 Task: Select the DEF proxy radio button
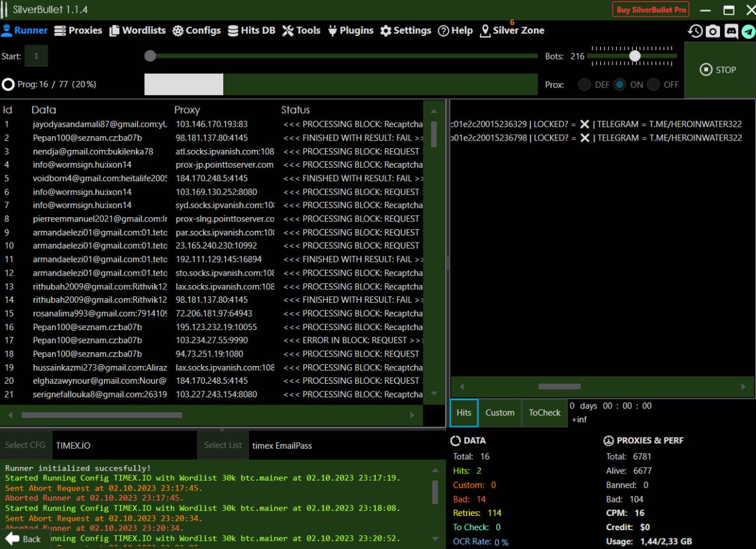pos(584,84)
